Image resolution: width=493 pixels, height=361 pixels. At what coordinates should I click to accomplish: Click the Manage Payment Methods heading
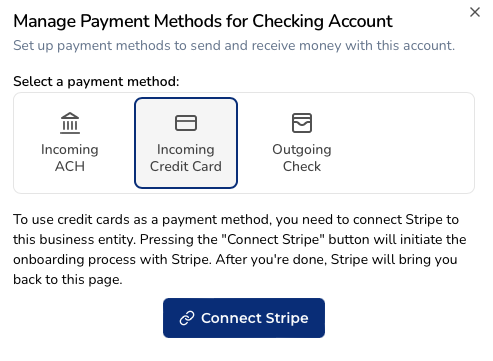click(x=203, y=21)
